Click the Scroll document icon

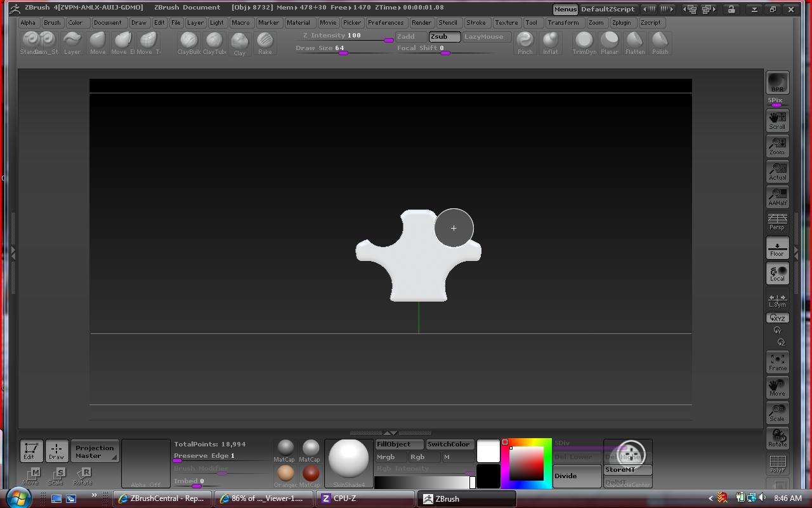click(778, 120)
